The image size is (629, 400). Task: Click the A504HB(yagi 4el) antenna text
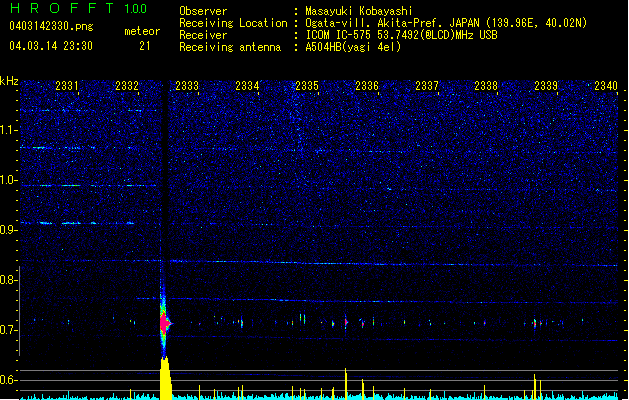353,47
